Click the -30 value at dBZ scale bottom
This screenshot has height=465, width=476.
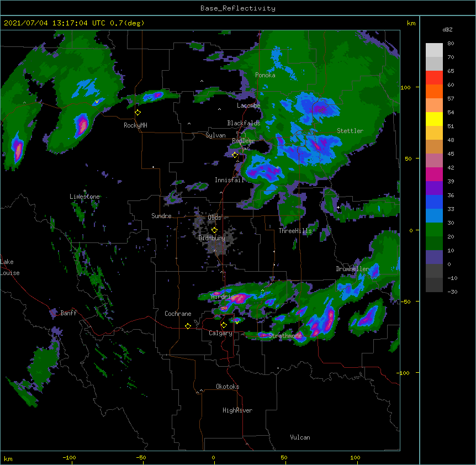(452, 292)
